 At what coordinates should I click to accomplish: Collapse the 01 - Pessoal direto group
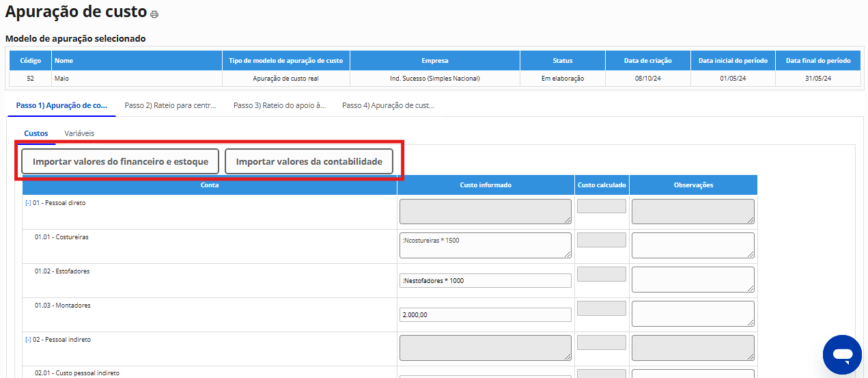[x=28, y=203]
